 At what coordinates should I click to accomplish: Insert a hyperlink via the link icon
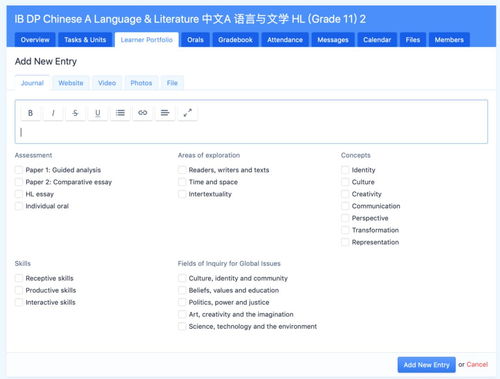click(x=143, y=113)
